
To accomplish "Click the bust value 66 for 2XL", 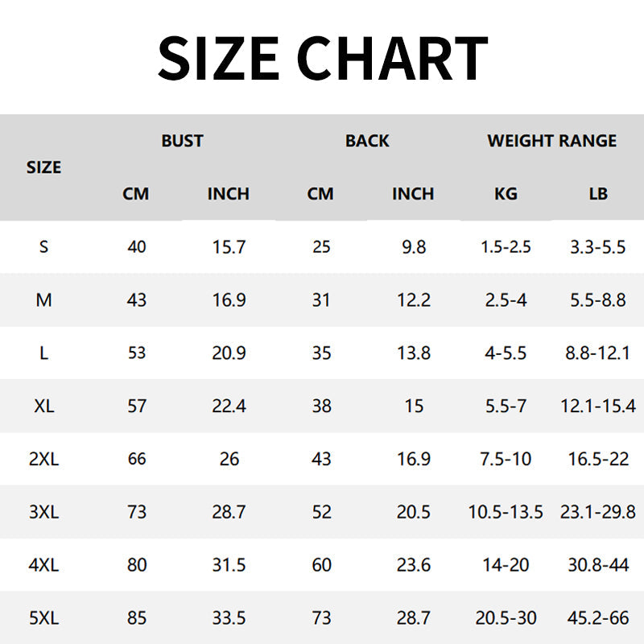I will (x=137, y=459).
